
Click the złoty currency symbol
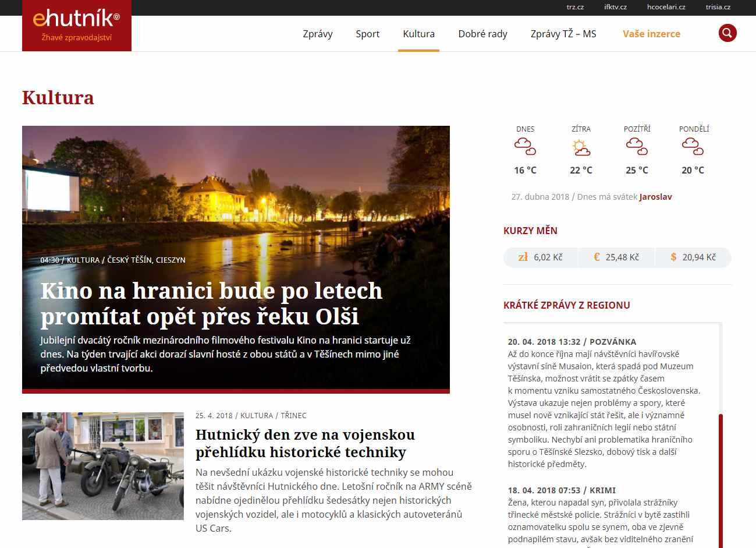(523, 257)
